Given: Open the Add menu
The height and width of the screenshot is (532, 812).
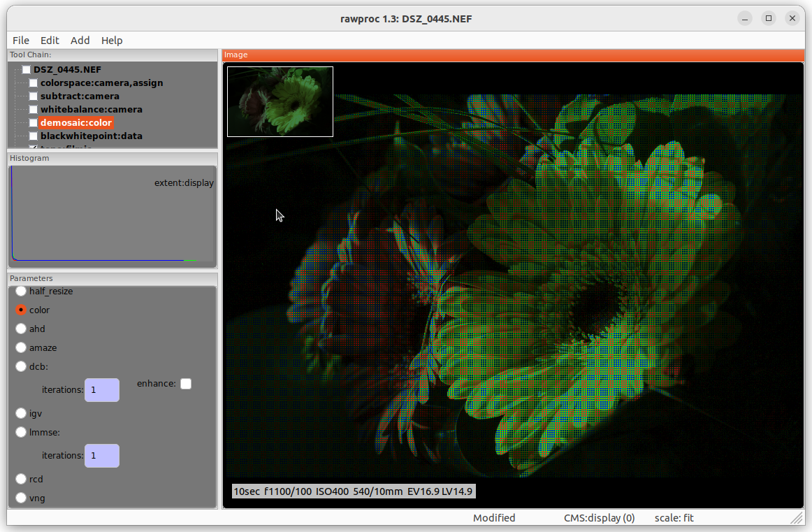Looking at the screenshot, I should (80, 41).
